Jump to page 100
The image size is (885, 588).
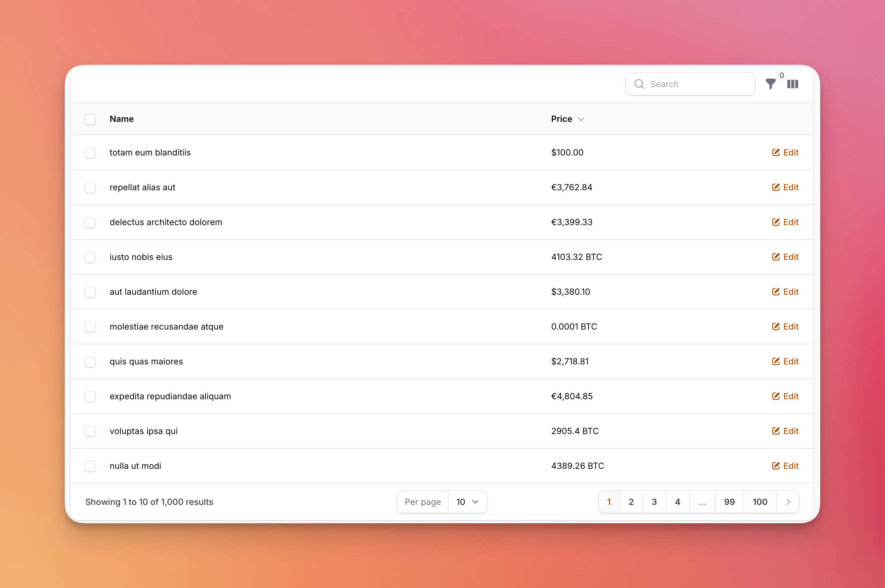coord(760,502)
